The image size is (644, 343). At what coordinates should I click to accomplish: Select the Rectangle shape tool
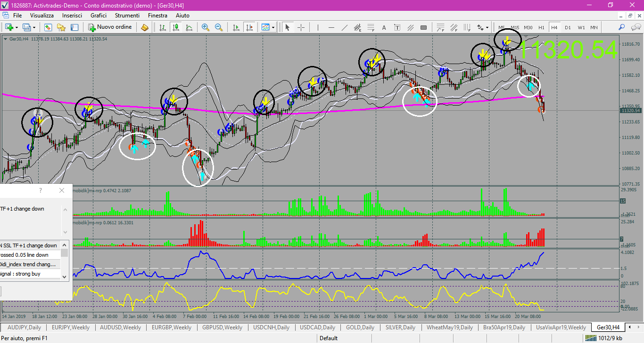424,27
